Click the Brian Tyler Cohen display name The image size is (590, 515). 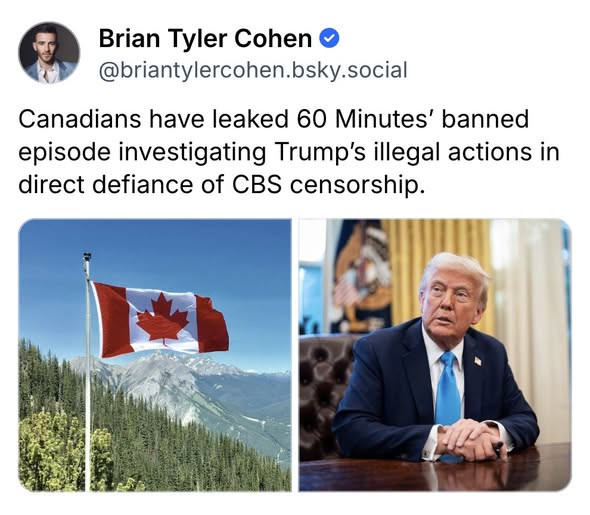[x=205, y=38]
